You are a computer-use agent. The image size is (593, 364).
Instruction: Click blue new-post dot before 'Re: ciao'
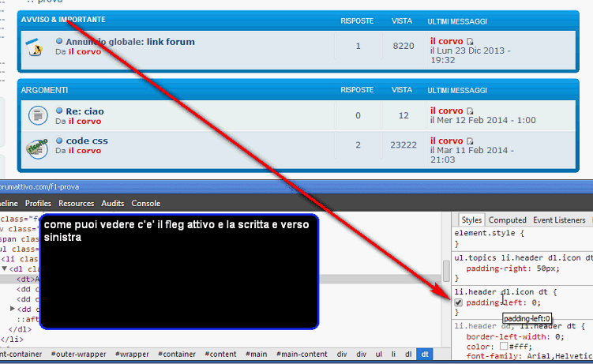click(59, 111)
